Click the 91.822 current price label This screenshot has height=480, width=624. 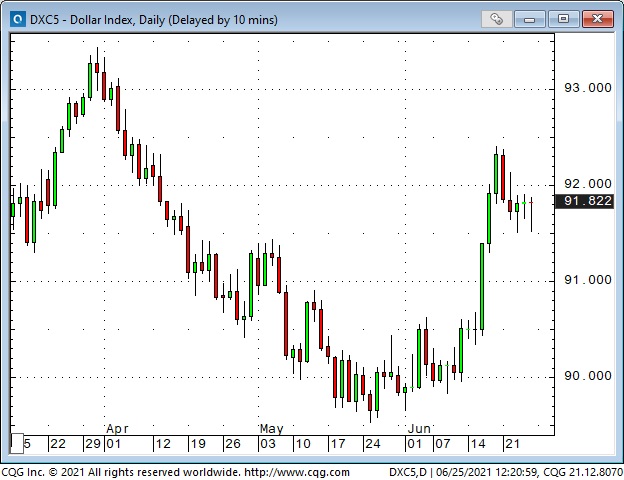coord(584,201)
